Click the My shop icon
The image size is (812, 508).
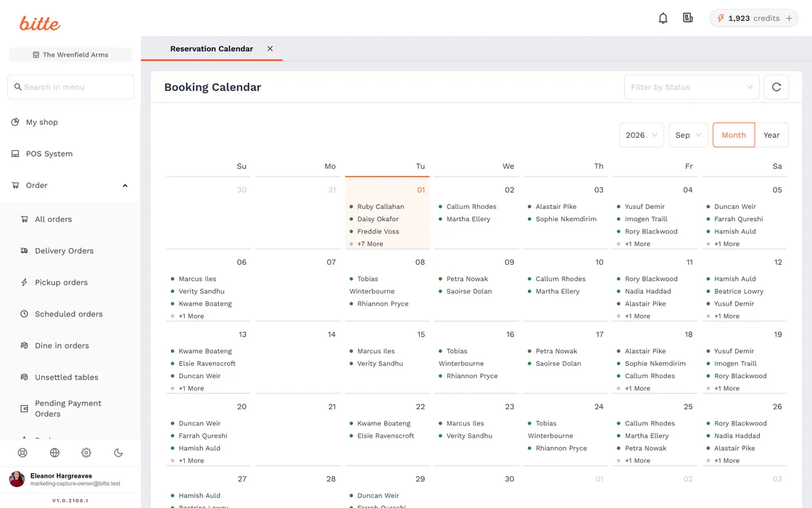coord(15,123)
